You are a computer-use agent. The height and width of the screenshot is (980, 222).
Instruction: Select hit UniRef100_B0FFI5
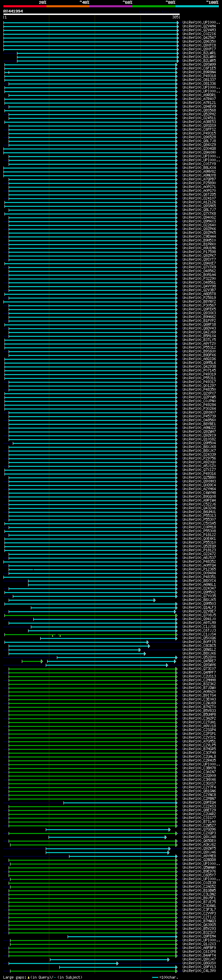pyautogui.click(x=199, y=642)
